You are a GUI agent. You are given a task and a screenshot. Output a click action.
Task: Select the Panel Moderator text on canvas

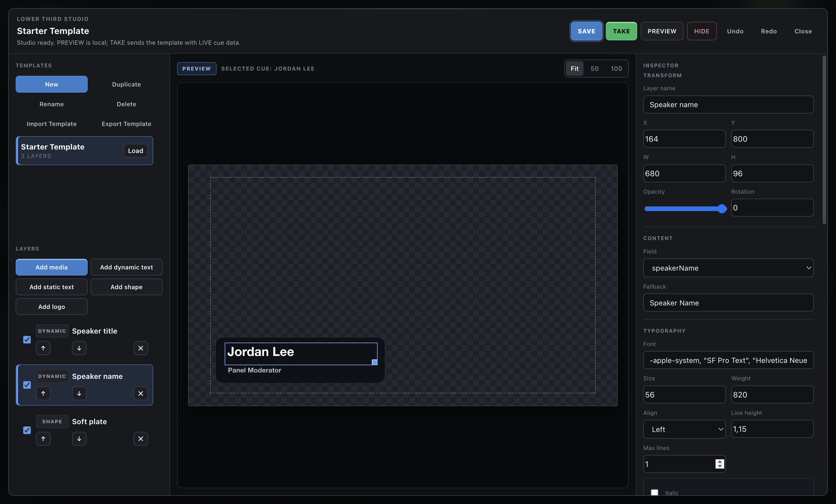click(255, 370)
